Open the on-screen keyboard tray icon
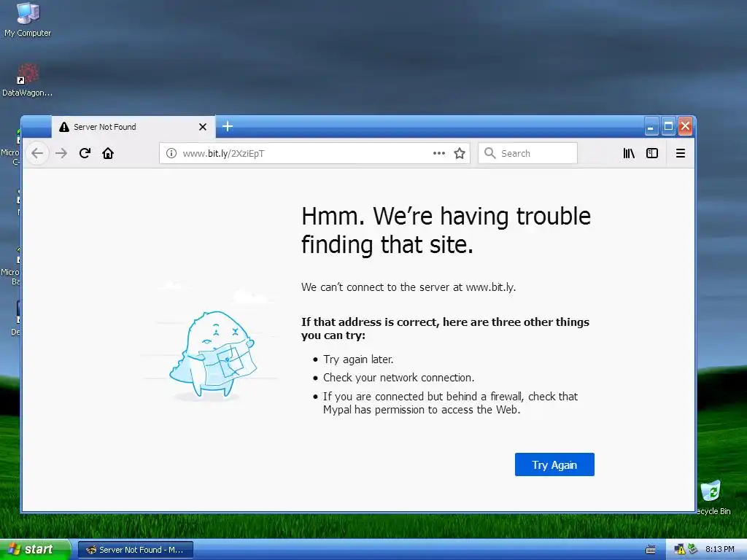Viewport: 747px width, 560px height. [650, 550]
